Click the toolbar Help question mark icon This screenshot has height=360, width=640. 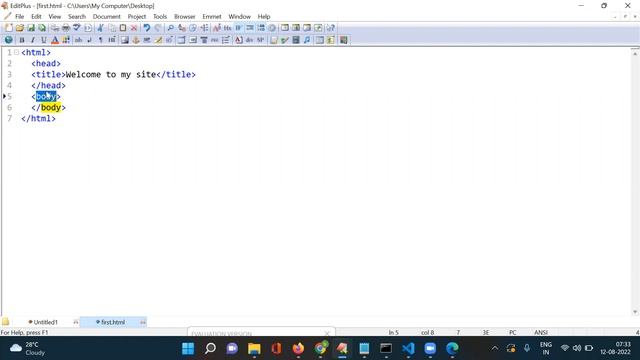(331, 28)
